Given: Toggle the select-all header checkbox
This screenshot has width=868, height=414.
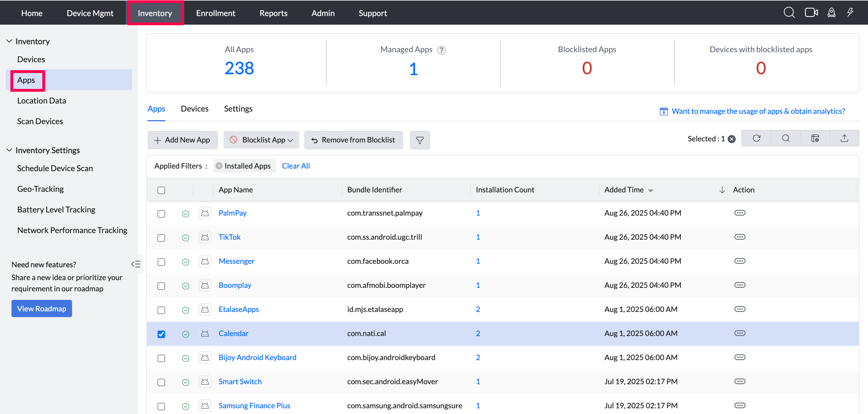Looking at the screenshot, I should coord(161,190).
